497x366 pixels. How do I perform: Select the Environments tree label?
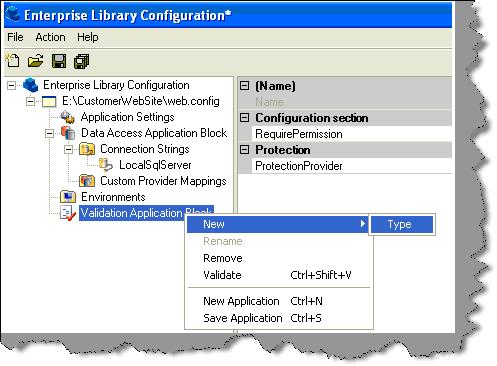point(113,197)
